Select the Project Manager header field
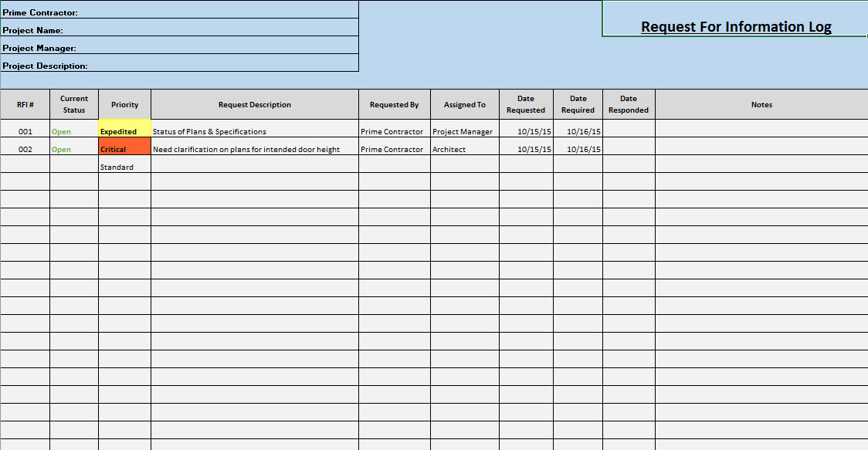This screenshot has width=868, height=450. (x=179, y=46)
